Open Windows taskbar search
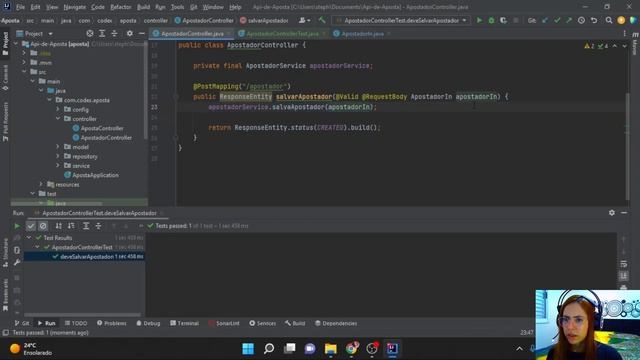Viewport: 640px width, 360px height. [x=269, y=349]
